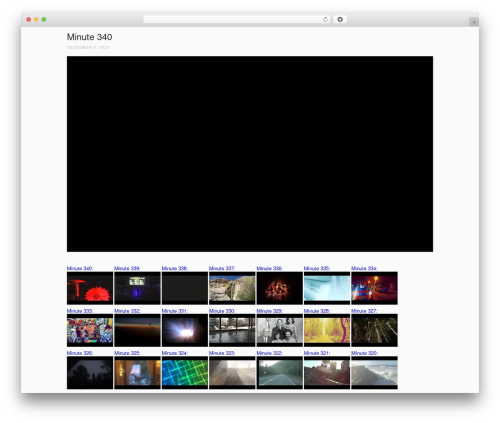
Task: Open the Minute 324 neon grid thumbnail
Action: click(185, 373)
